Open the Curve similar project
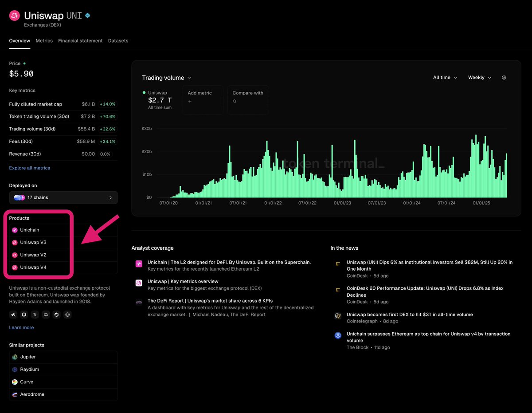The height and width of the screenshot is (413, 532). pyautogui.click(x=63, y=382)
